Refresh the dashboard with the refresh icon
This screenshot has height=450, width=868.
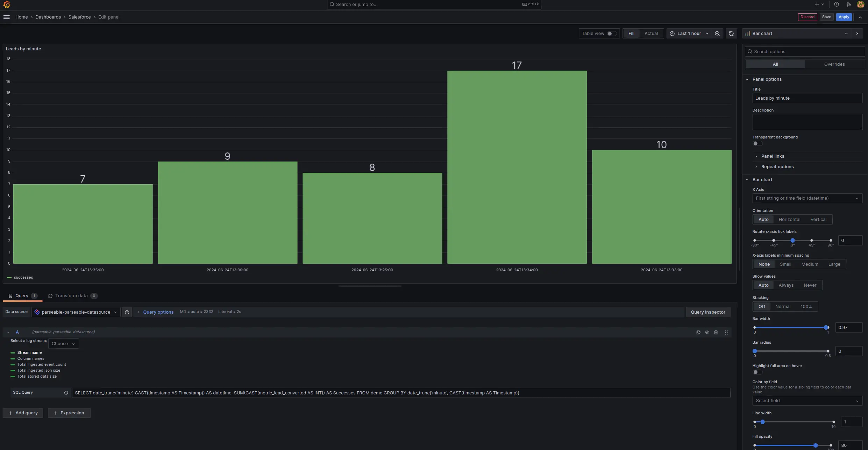point(731,33)
